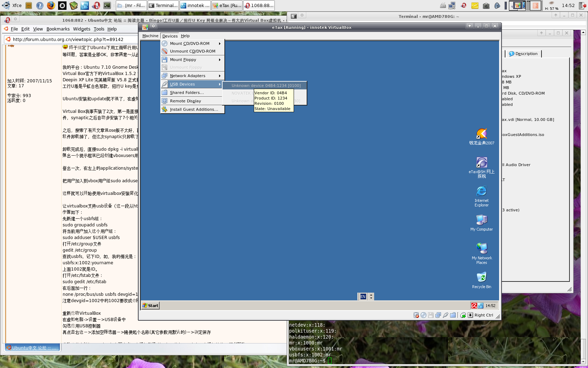Open the Xfce menu in the panel
Image resolution: width=588 pixels, height=368 pixels.
pos(12,5)
